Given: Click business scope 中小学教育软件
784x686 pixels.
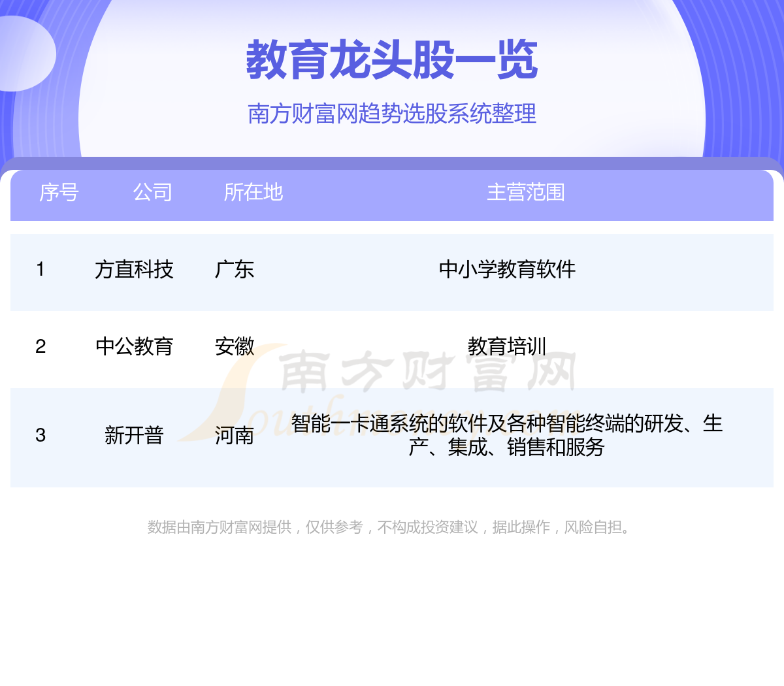Looking at the screenshot, I should [508, 269].
